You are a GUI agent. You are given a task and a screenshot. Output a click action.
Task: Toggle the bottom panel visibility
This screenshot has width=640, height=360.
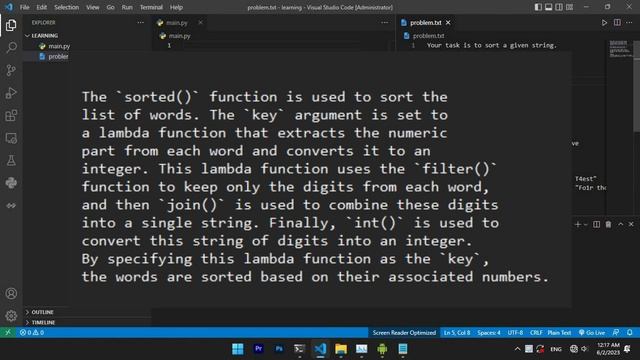[x=549, y=7]
